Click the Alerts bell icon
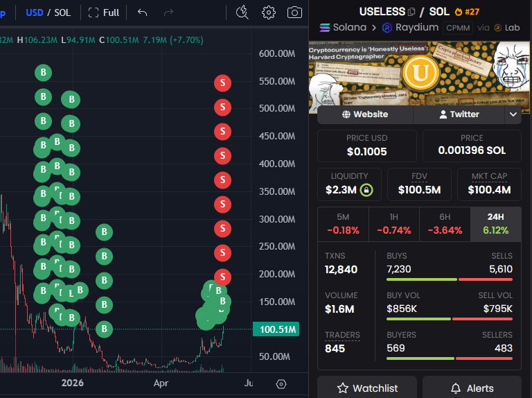Screen dimensions: 532x398 (x=456, y=388)
